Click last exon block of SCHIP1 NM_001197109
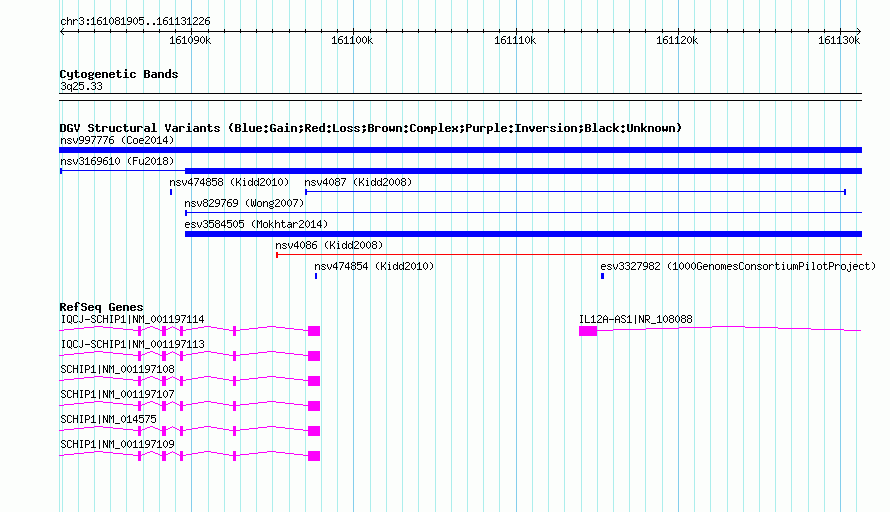This screenshot has height=512, width=890. pos(314,456)
